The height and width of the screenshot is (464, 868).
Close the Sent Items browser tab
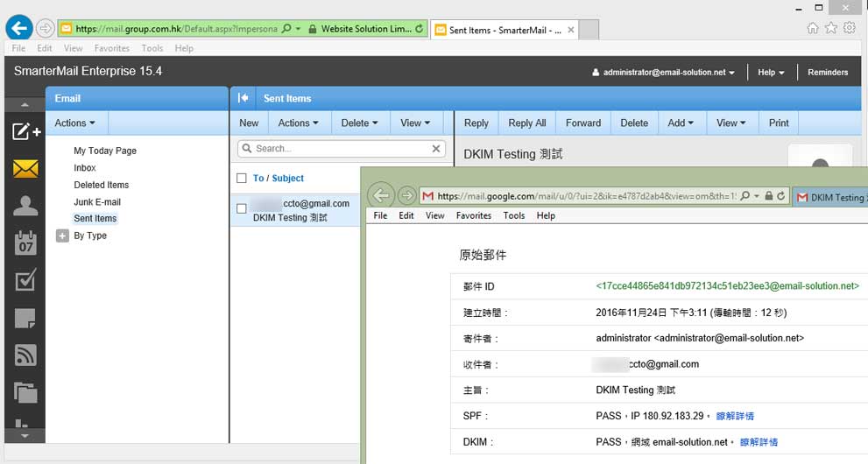coord(571,30)
